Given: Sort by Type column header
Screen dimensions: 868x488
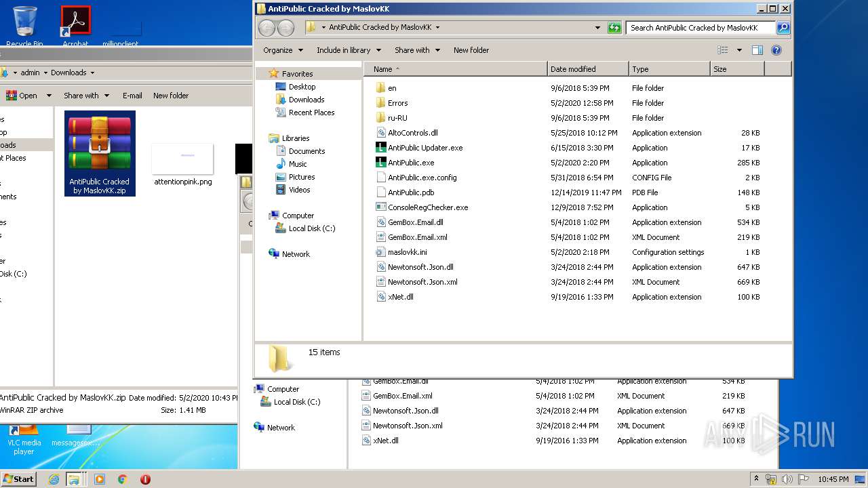Looking at the screenshot, I should (x=669, y=69).
